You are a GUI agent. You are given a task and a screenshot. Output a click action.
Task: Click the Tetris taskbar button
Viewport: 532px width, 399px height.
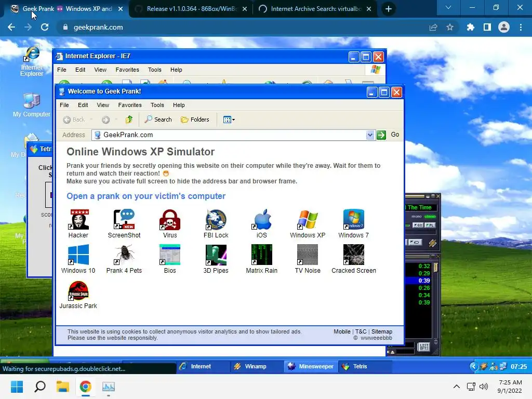click(365, 366)
